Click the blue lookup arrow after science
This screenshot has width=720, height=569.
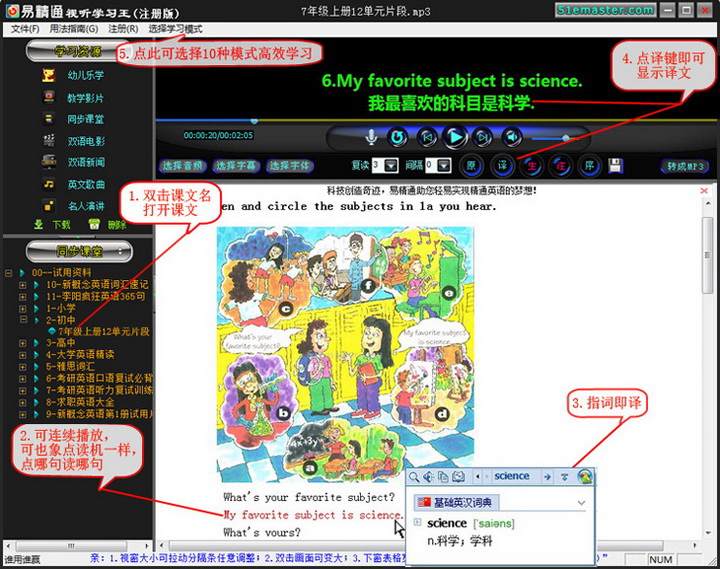[x=547, y=477]
